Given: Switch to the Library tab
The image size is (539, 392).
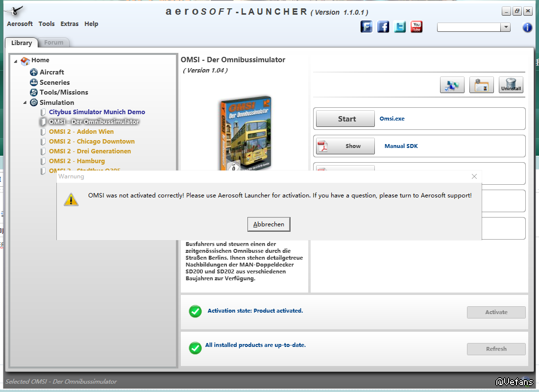Looking at the screenshot, I should pyautogui.click(x=21, y=43).
